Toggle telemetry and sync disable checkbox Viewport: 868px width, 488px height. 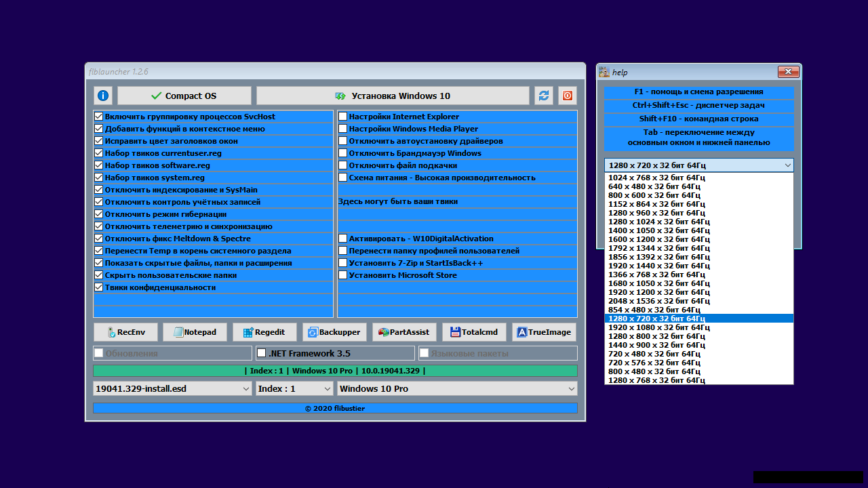point(99,226)
